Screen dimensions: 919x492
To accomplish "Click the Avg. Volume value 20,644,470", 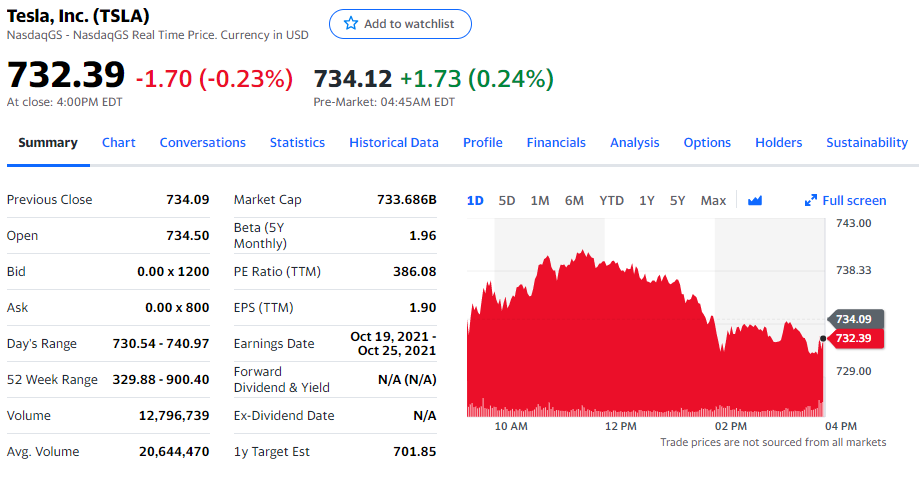I will 174,452.
